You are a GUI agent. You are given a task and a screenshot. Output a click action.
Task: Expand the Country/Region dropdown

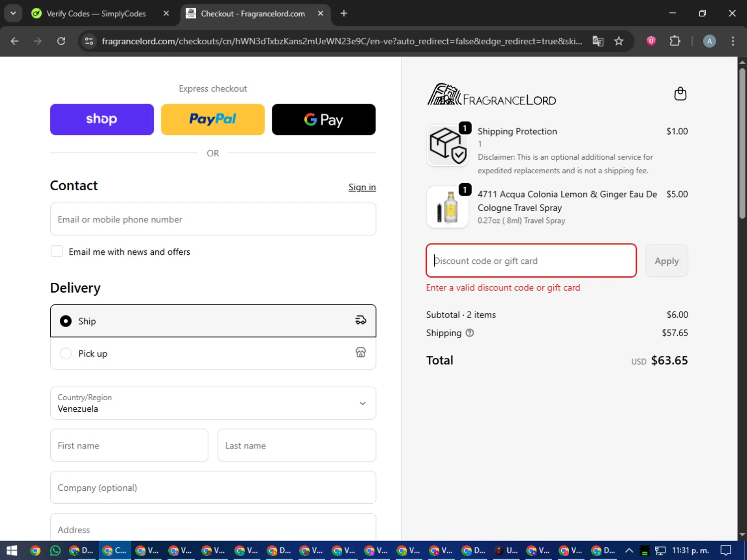pos(213,403)
